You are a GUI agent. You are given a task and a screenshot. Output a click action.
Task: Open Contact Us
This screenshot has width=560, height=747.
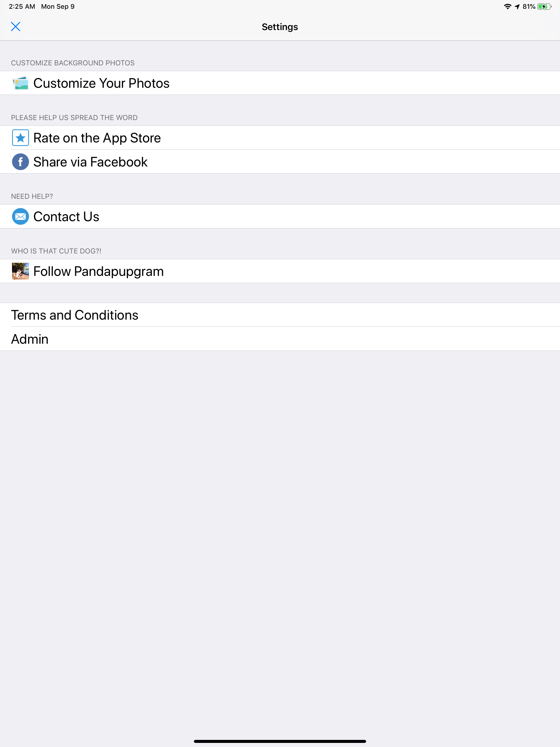click(x=280, y=217)
